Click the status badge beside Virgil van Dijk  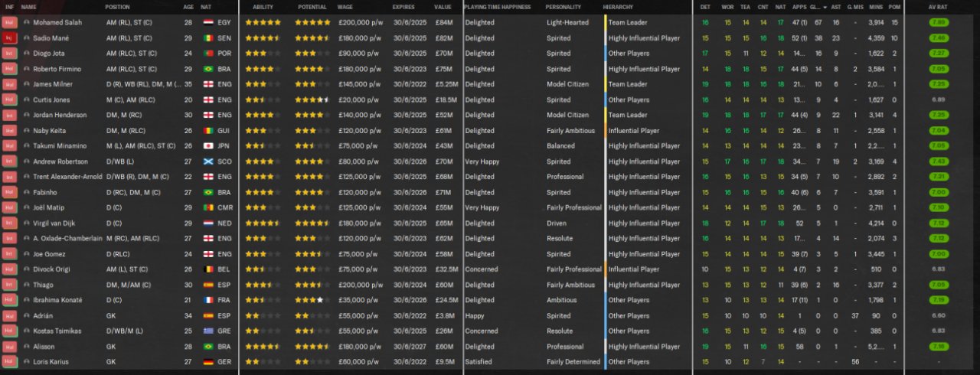coord(9,223)
